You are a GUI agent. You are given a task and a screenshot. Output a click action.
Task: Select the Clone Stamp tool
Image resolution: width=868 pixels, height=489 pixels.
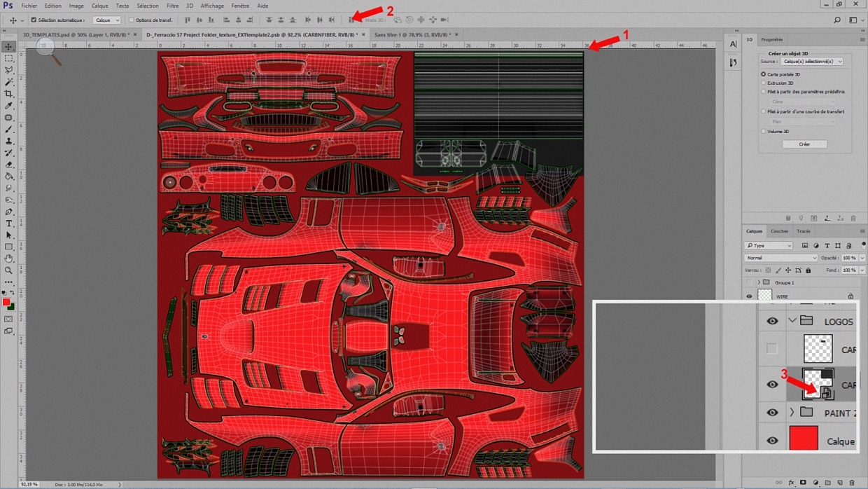pos(8,141)
